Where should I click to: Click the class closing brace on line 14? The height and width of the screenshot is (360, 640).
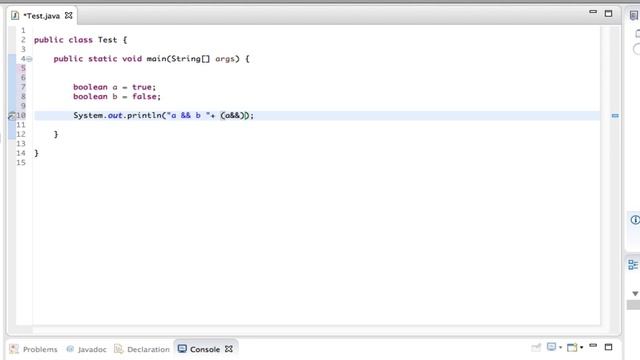36,153
